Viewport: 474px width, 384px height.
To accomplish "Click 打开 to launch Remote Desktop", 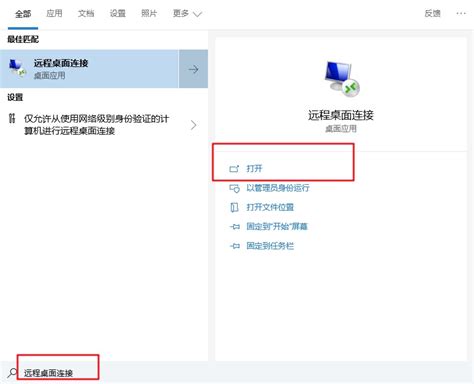I will [x=254, y=168].
